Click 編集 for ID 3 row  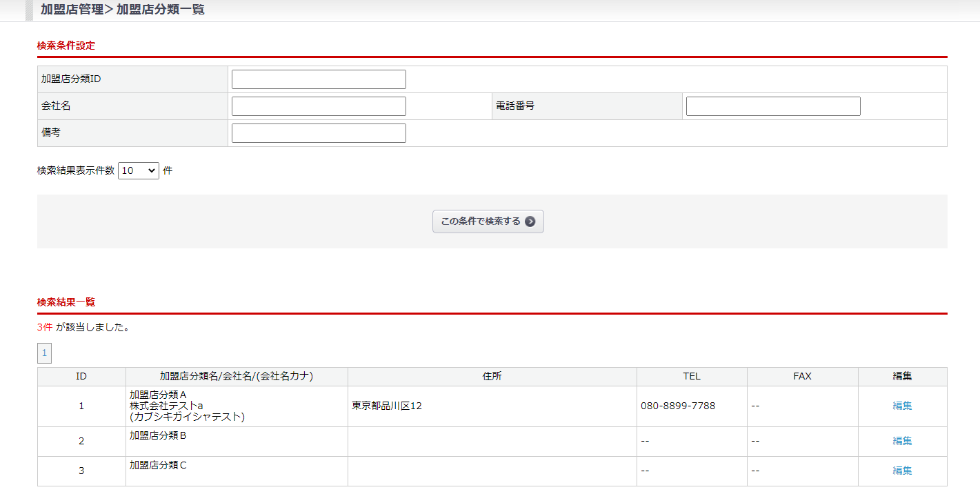tap(902, 471)
